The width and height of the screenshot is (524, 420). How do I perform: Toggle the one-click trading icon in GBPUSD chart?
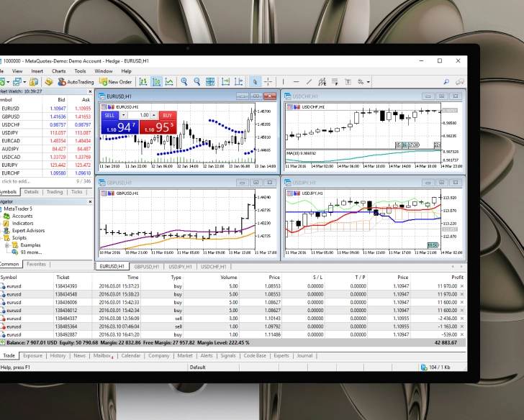click(x=103, y=193)
